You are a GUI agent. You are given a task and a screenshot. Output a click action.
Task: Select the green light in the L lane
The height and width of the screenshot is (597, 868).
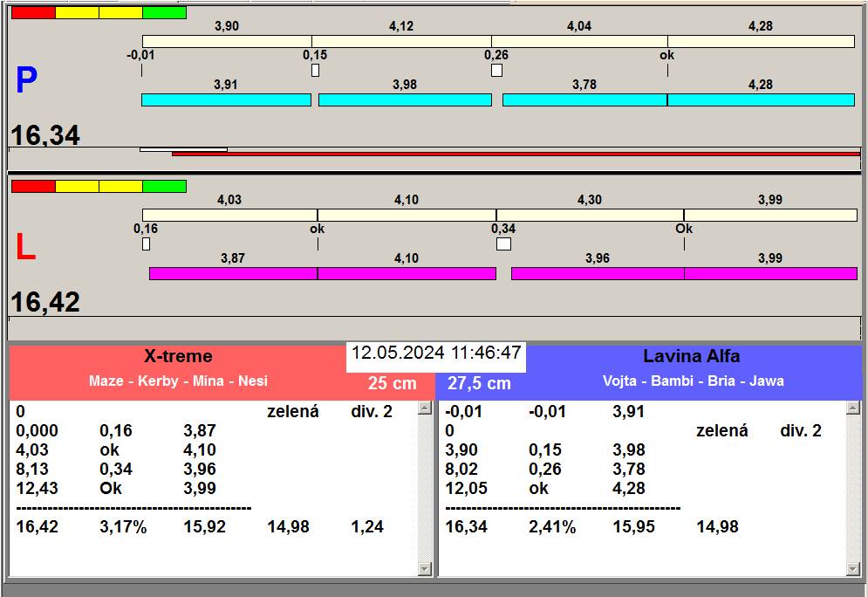coord(164,186)
